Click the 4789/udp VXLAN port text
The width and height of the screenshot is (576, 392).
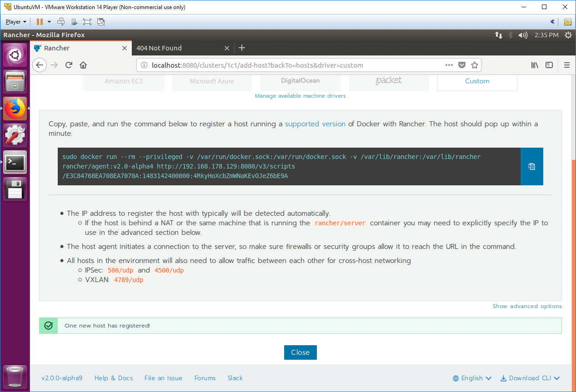pos(129,280)
